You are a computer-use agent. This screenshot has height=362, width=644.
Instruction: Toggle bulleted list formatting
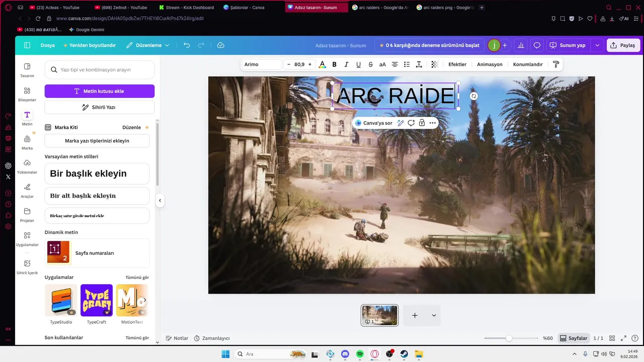(x=407, y=64)
